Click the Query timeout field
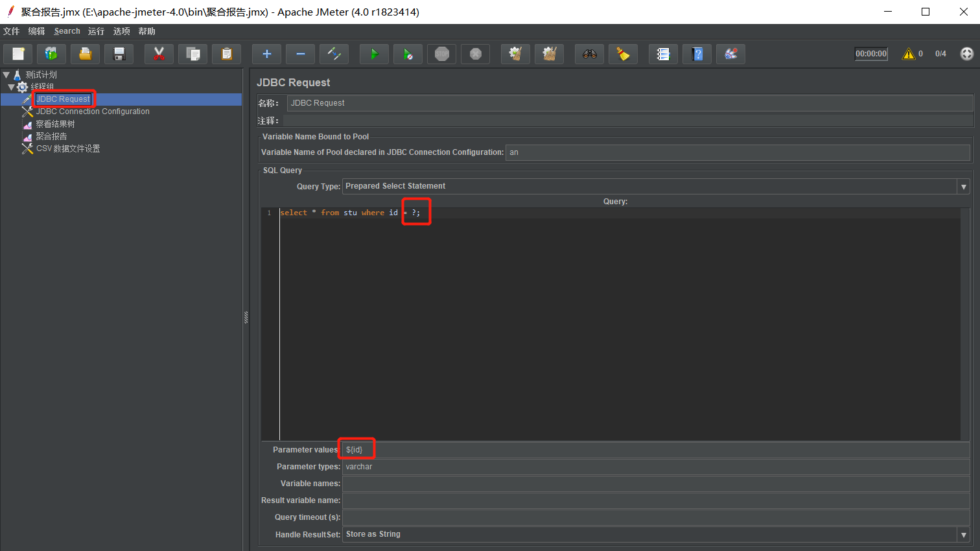The height and width of the screenshot is (551, 980). [x=656, y=517]
